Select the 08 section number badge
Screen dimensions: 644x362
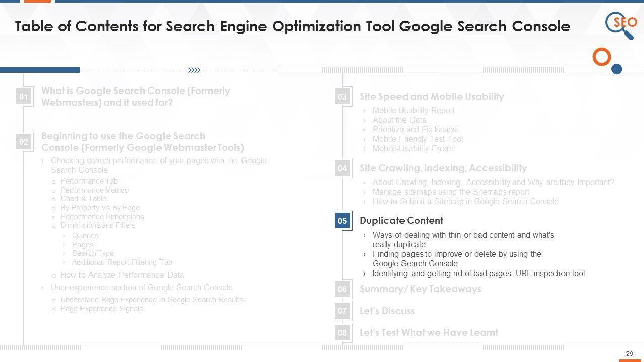coord(342,333)
